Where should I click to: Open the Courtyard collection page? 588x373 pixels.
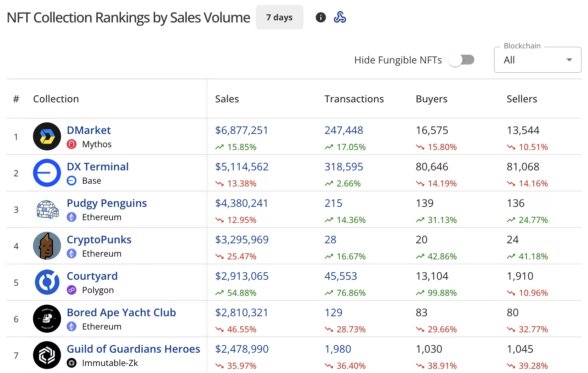[92, 276]
